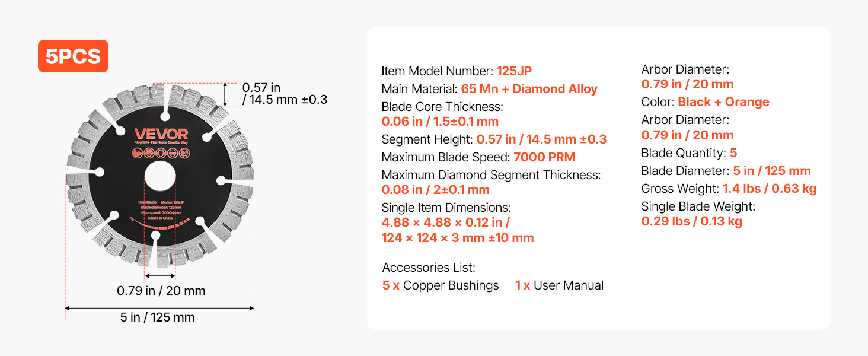Click the 5 in / 125 mm diameter arrow
868x356 pixels.
click(x=159, y=308)
